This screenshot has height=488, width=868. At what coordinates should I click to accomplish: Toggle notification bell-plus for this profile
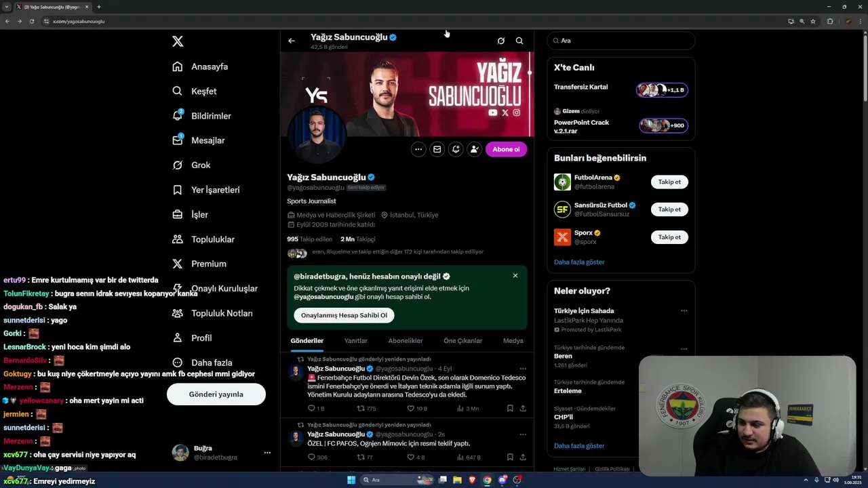point(456,149)
